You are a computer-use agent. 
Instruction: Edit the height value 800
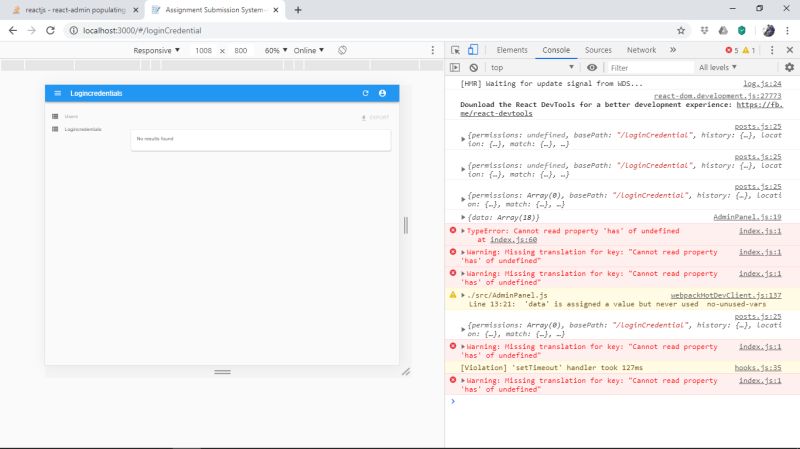tap(240, 50)
